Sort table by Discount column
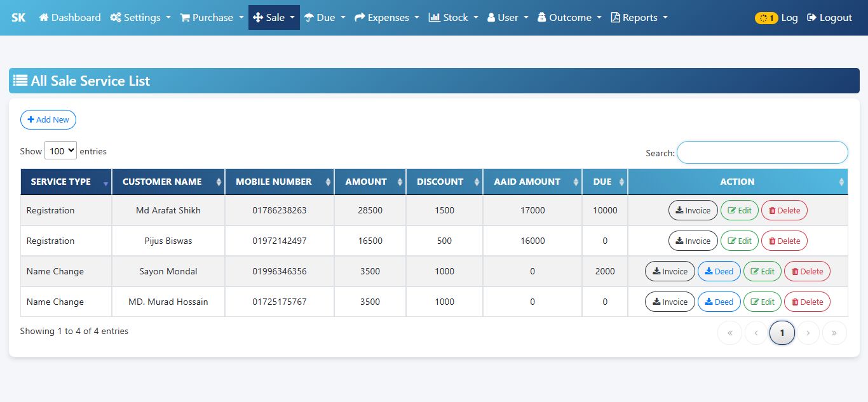This screenshot has height=402, width=868. click(x=445, y=182)
